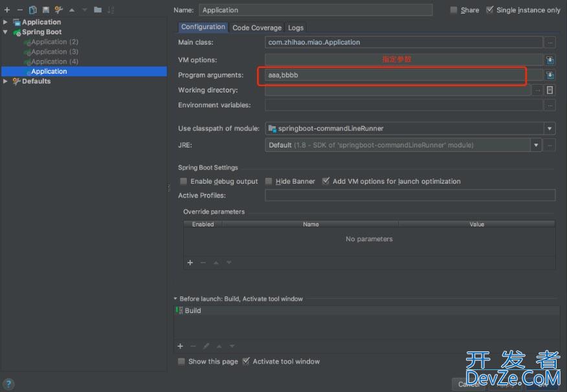This screenshot has width=567, height=392.
Task: Enable the Show this page checkbox
Action: (181, 362)
